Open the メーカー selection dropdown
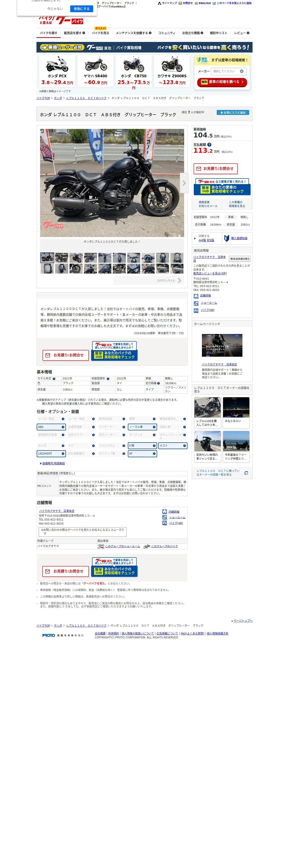Screen dimensions: 289x868 click(x=228, y=71)
